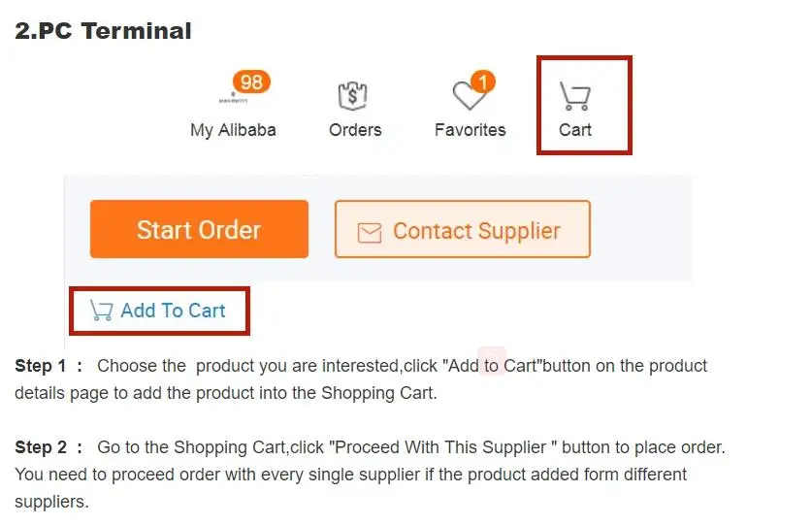Screen dimensions: 812x525
Task: Click the envelope icon in Contact Supplier
Action: point(370,232)
